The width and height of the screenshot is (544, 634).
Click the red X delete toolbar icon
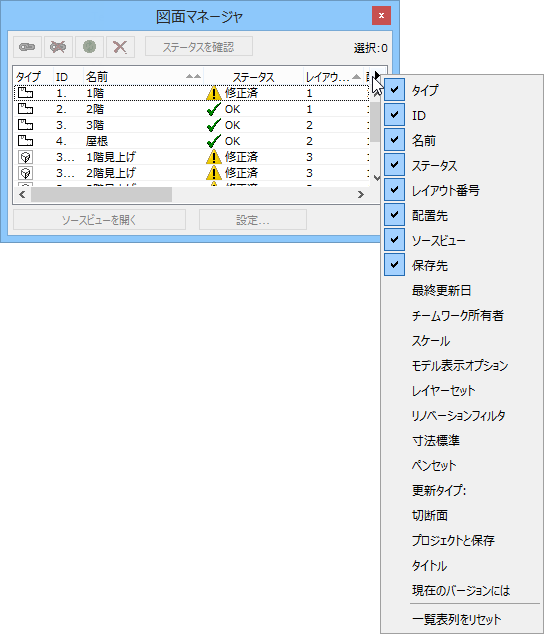coord(120,47)
